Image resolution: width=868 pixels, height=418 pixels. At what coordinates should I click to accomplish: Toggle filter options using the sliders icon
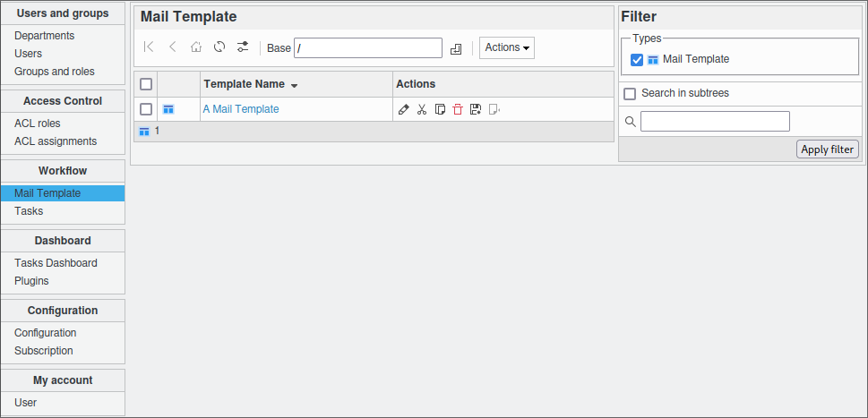[243, 47]
